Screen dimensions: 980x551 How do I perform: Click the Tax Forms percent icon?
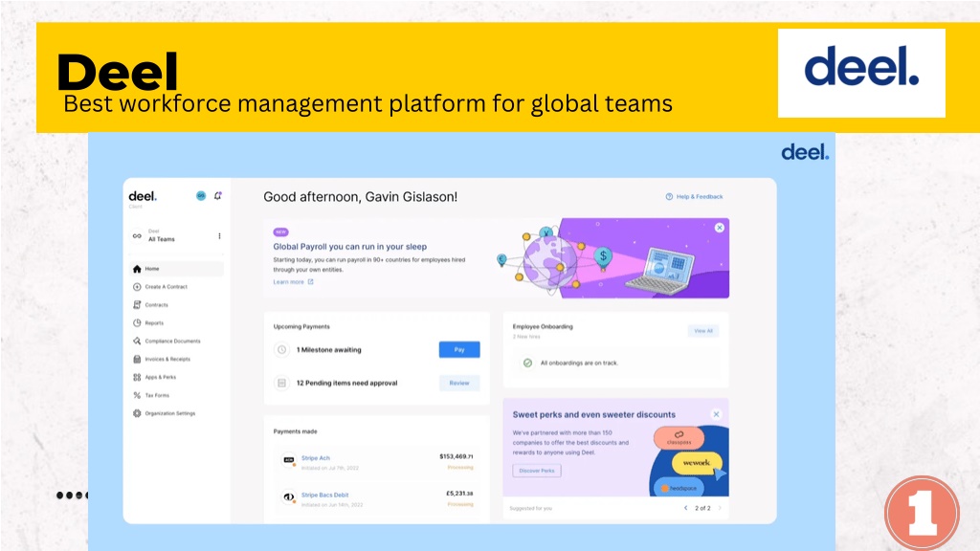137,395
